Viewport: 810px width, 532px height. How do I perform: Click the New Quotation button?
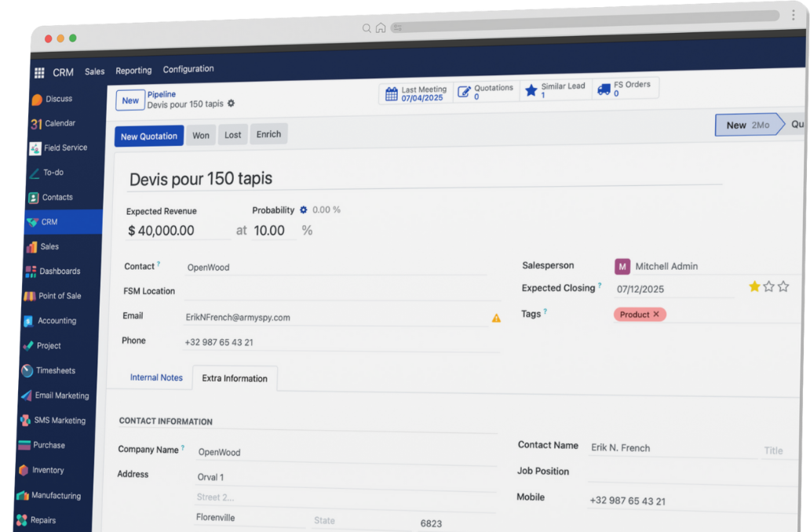click(x=149, y=137)
